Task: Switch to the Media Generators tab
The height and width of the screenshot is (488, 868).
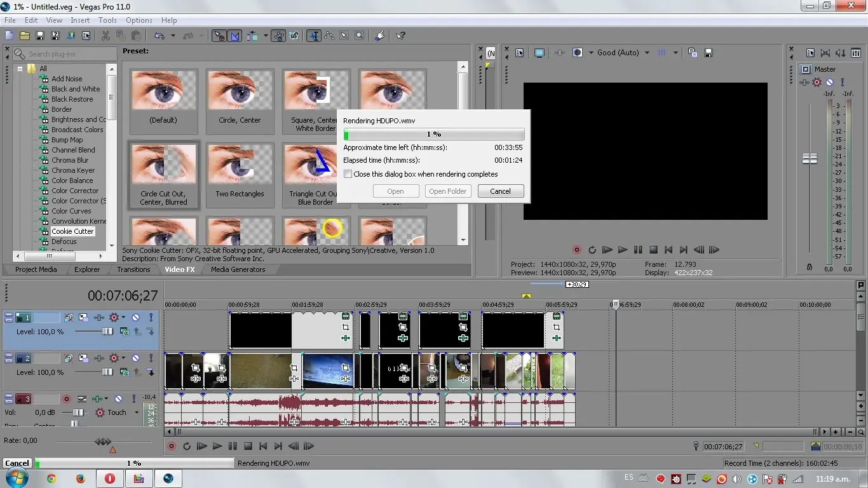Action: (x=238, y=269)
